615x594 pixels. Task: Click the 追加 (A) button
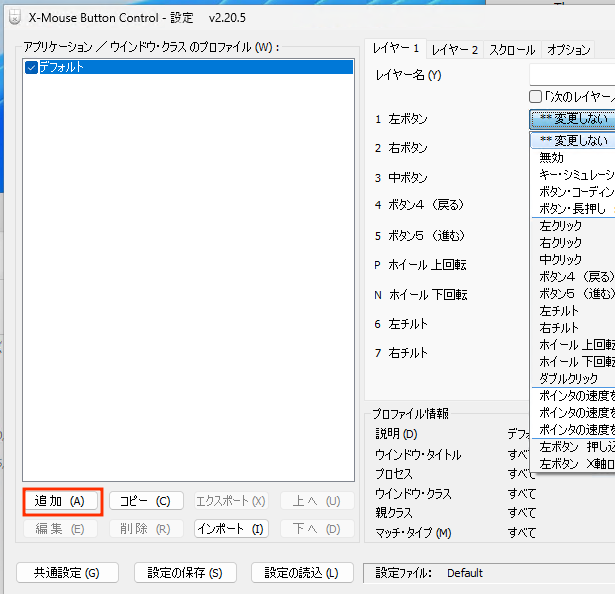pyautogui.click(x=60, y=501)
